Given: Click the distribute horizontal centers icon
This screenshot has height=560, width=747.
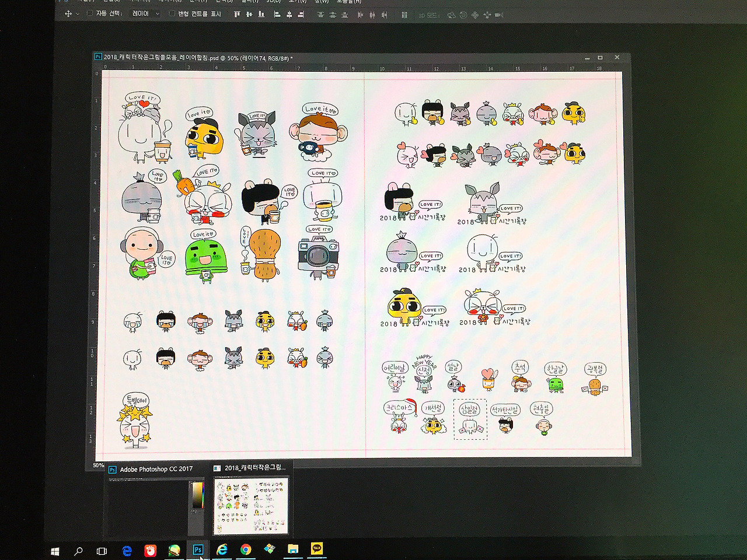Looking at the screenshot, I should [x=372, y=15].
